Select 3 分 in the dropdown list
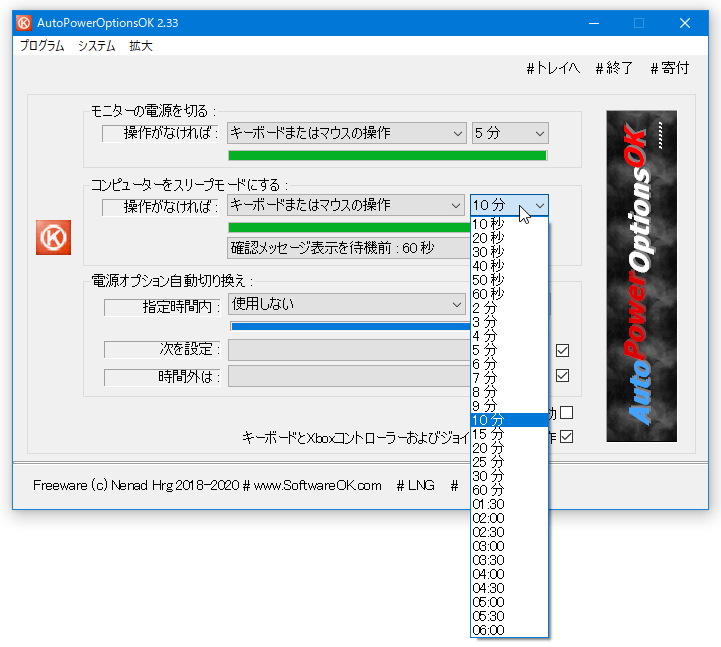Image resolution: width=721 pixels, height=647 pixels. (x=509, y=322)
